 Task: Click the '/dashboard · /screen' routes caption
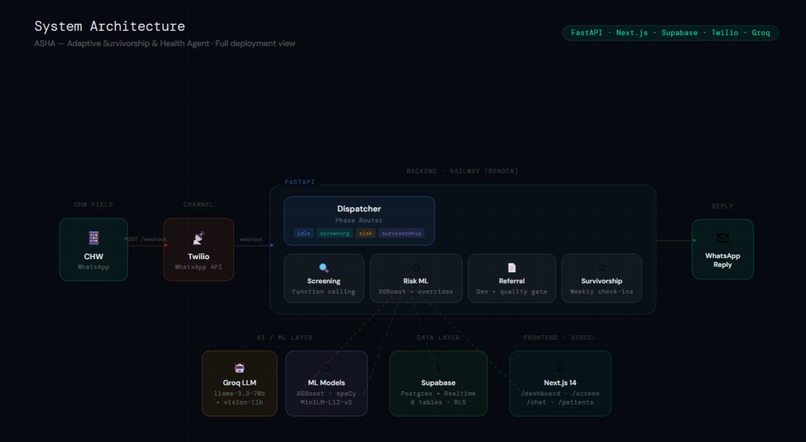click(x=560, y=394)
